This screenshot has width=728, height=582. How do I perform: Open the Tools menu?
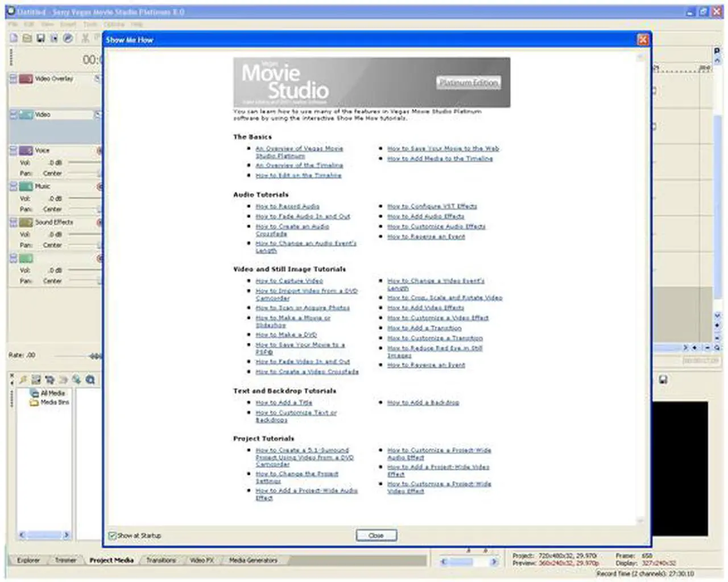[90, 24]
